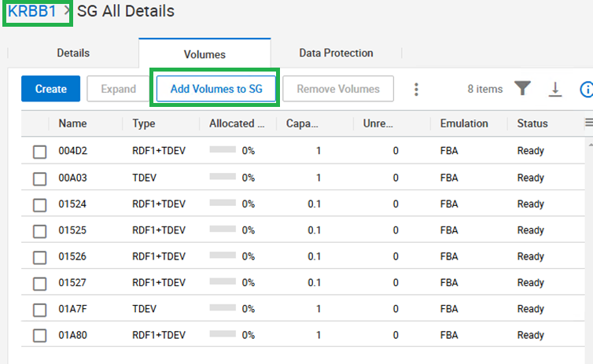Open the Data Protection tab
The image size is (593, 364).
[336, 53]
